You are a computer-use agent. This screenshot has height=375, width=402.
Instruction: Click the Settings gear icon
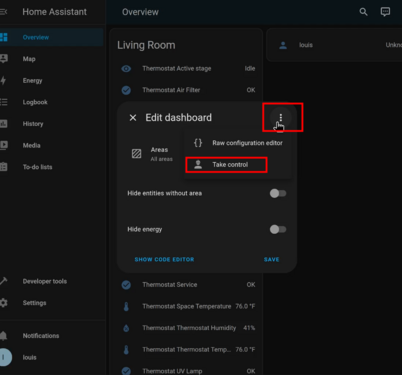[x=4, y=303]
